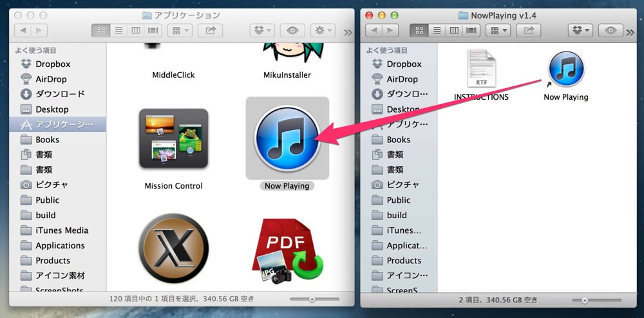Screen dimensions: 644x318
Task: Open AirDrop in Applications window sidebar
Action: 51,79
